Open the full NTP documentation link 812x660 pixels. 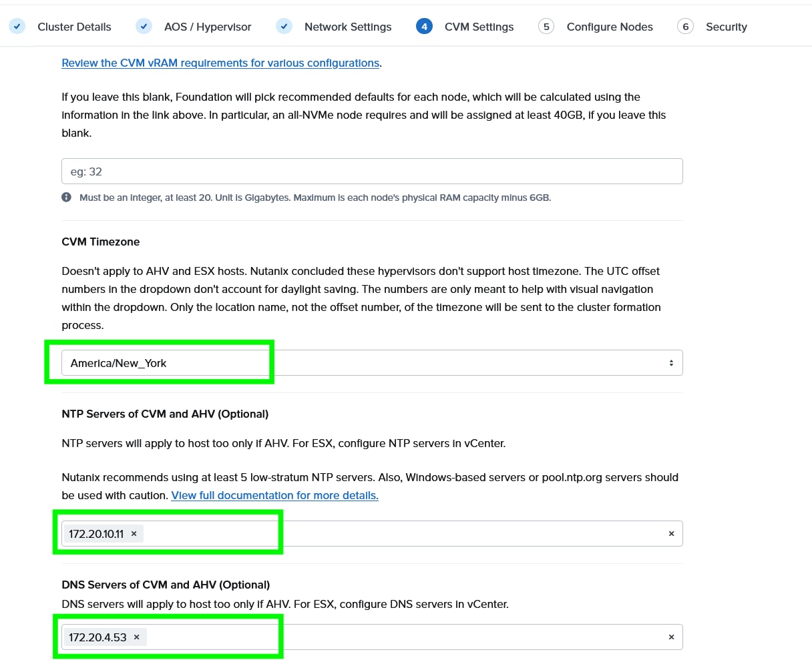pyautogui.click(x=274, y=495)
